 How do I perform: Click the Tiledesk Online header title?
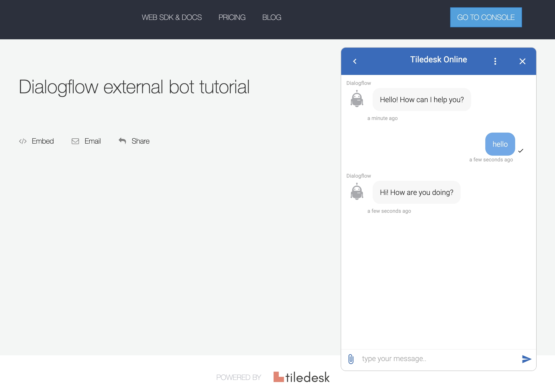(x=438, y=59)
